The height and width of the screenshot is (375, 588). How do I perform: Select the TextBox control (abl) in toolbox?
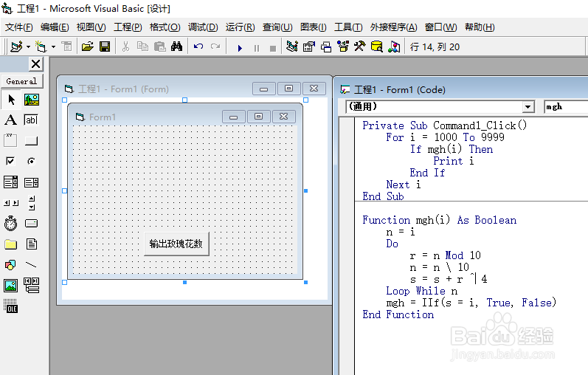click(31, 120)
